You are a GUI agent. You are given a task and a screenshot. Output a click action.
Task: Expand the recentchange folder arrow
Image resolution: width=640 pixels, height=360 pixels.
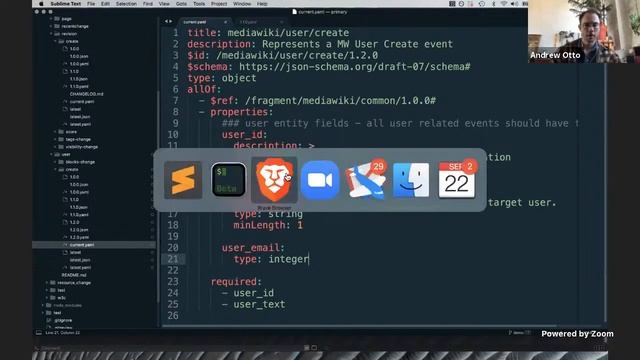click(x=51, y=26)
